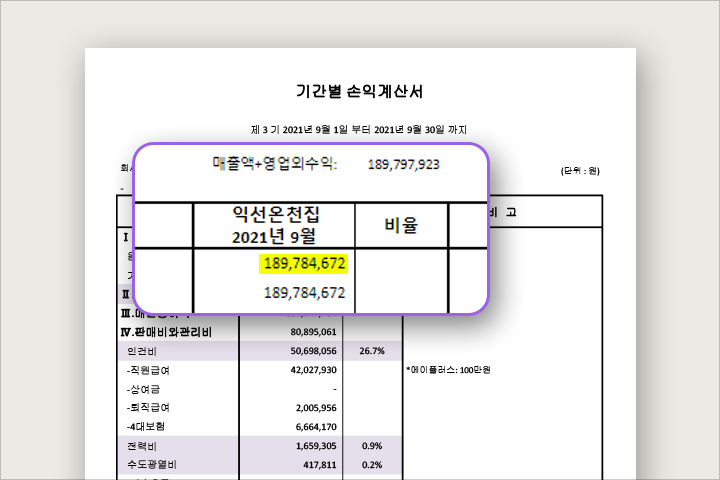Click the amount 42,027,930

point(313,370)
